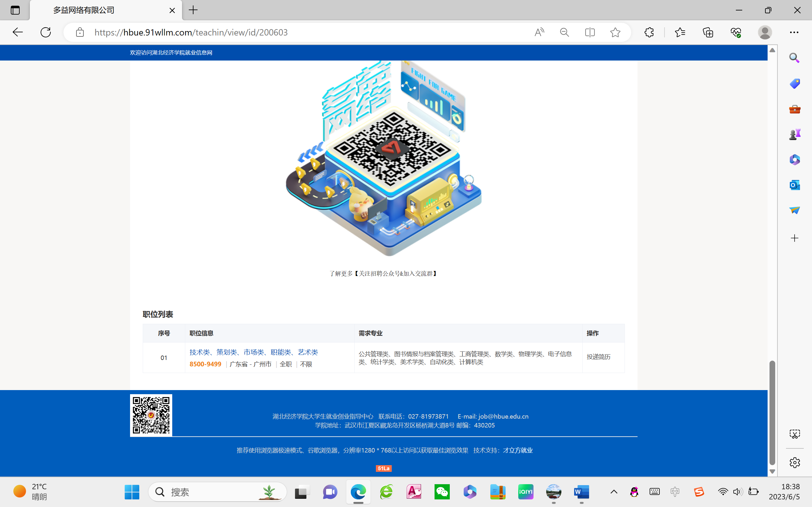The height and width of the screenshot is (507, 812).
Task: Open the browser Extensions puzzle icon
Action: (x=649, y=32)
